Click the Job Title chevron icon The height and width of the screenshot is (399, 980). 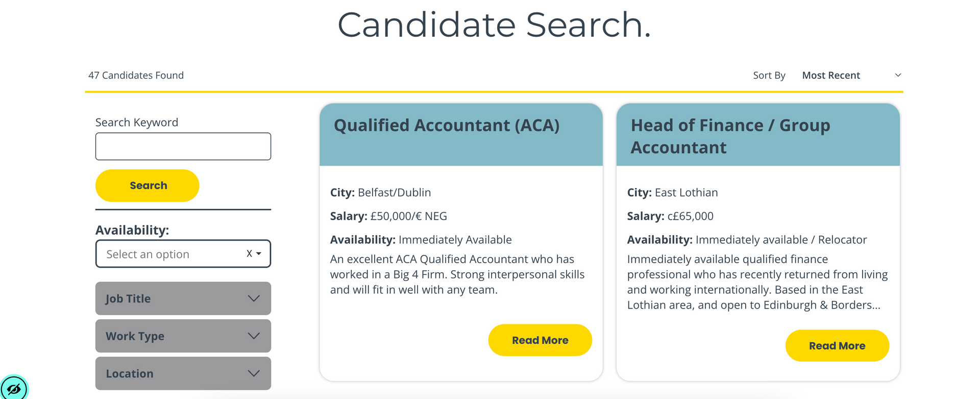pos(254,298)
